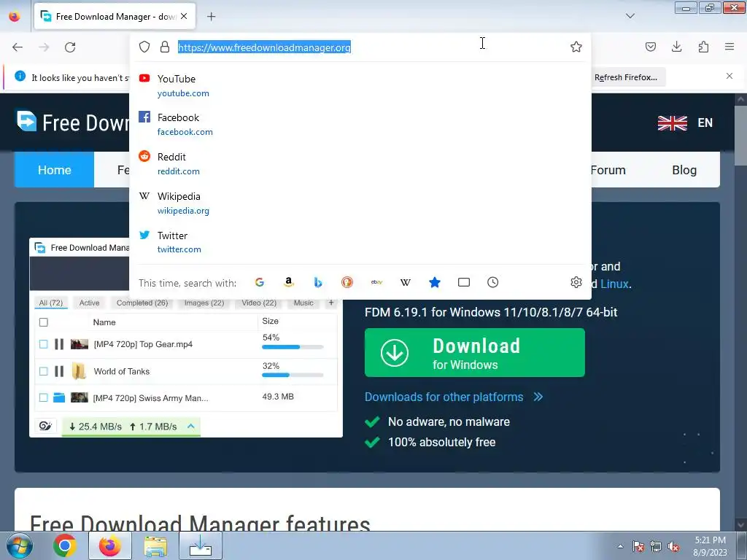Viewport: 747px width, 560px height.
Task: Open the Firefox hamburger application menu
Action: pyautogui.click(x=729, y=47)
